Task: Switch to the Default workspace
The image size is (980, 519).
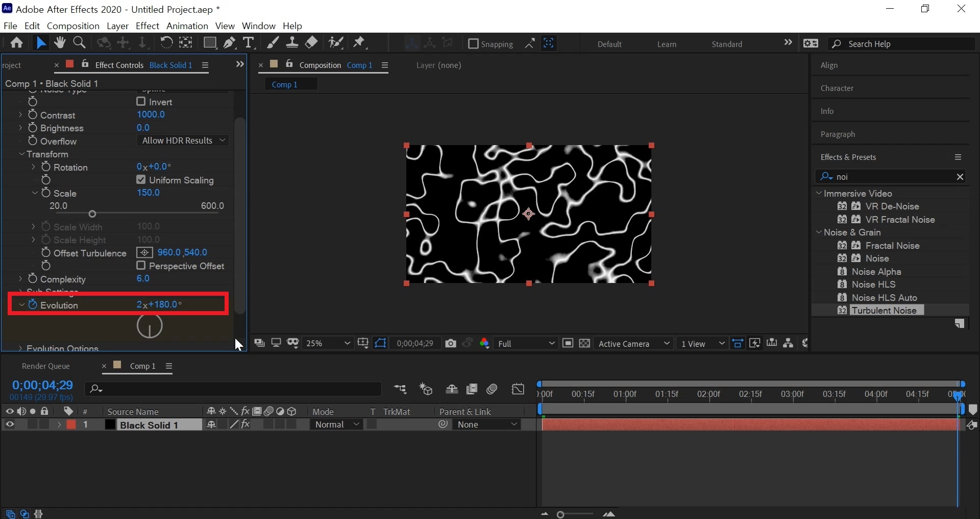Action: coord(609,44)
